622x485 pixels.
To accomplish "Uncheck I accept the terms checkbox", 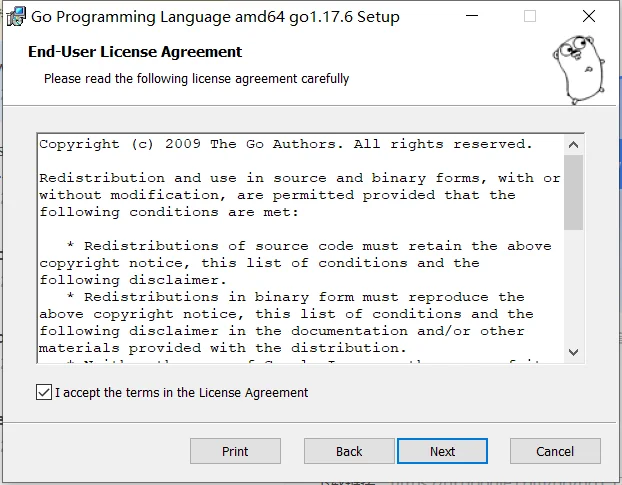I will 44,392.
